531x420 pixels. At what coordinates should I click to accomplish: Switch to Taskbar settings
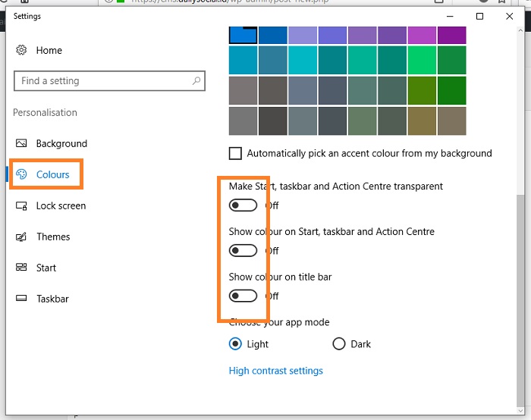pos(52,299)
